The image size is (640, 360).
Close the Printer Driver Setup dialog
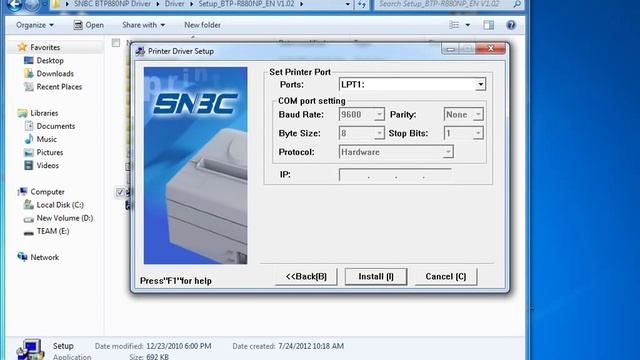[491, 49]
